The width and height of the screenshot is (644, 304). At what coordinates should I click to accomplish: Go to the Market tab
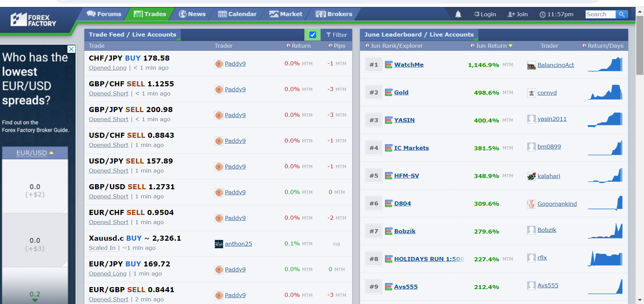[286, 14]
